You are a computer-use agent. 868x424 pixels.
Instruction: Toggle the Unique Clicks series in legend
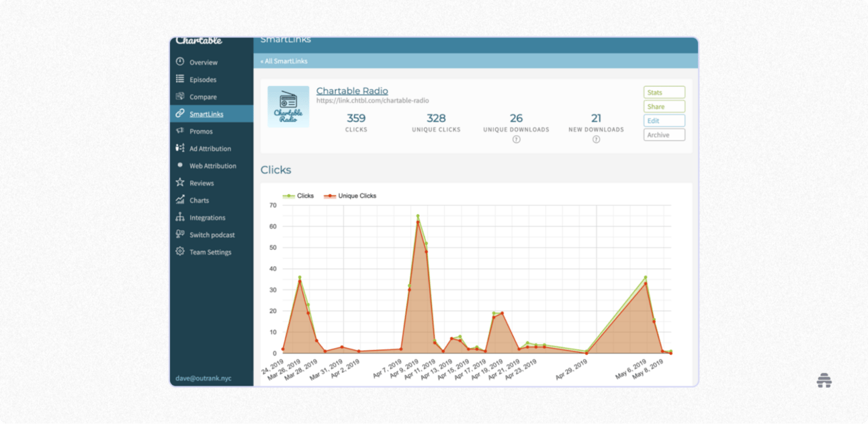[349, 196]
